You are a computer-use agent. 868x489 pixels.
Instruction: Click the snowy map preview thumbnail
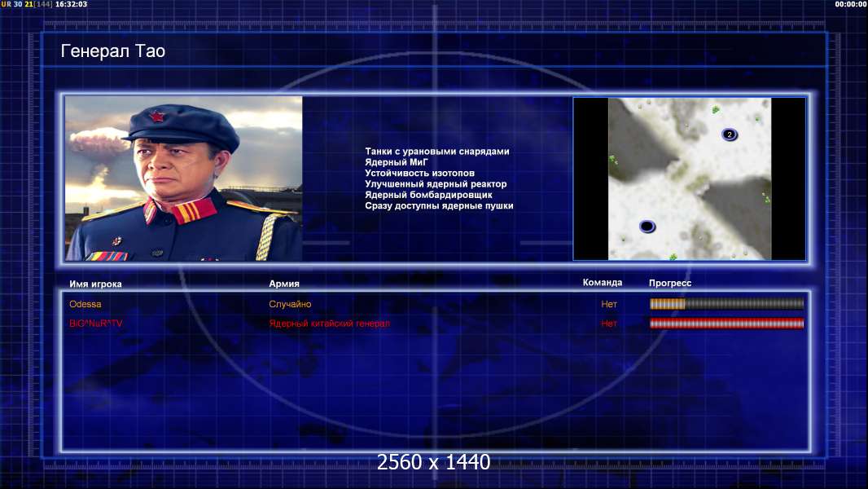pyautogui.click(x=689, y=178)
